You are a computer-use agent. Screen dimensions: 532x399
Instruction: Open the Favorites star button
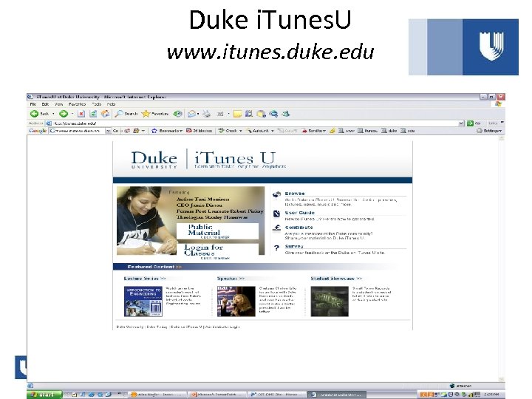coord(155,114)
